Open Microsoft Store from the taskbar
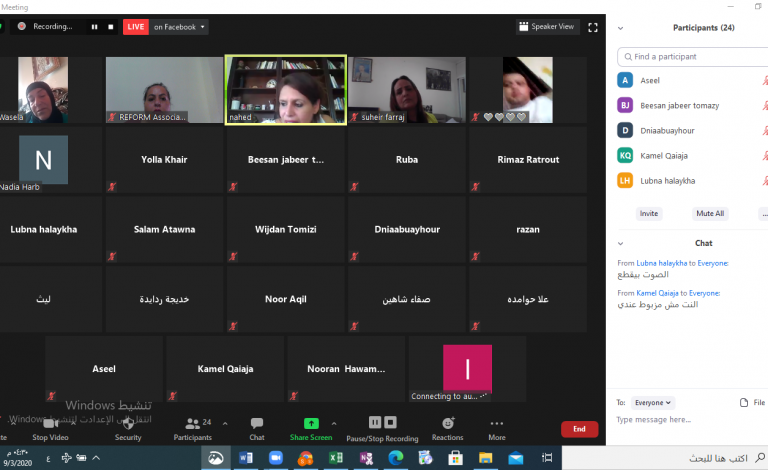Viewport: 768px width, 470px height. click(456, 458)
